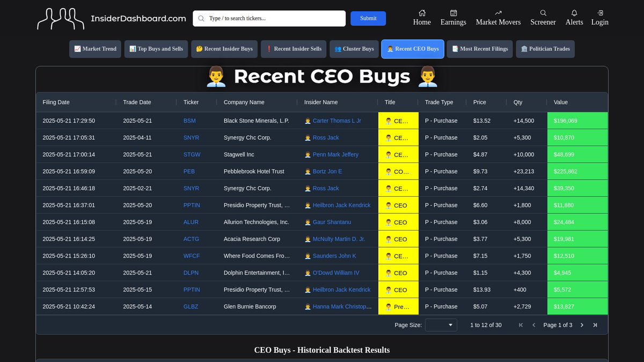Open Recent Insider Buys tab
This screenshot has width=644, height=362.
coord(224,49)
